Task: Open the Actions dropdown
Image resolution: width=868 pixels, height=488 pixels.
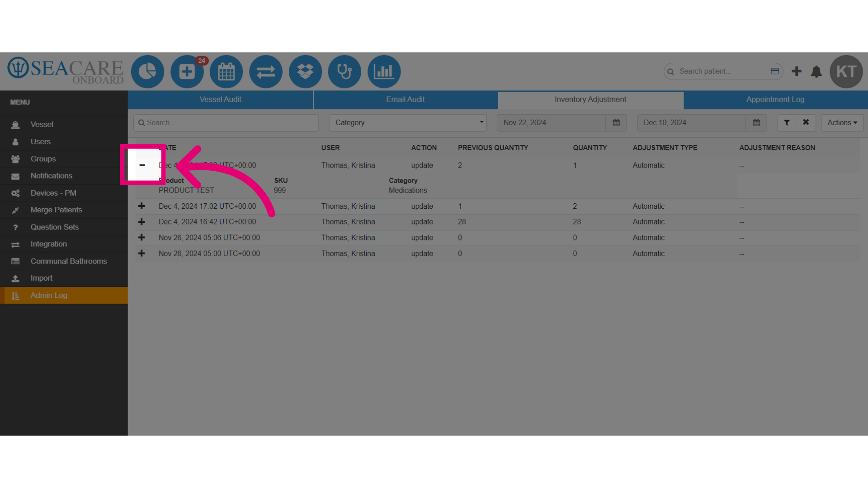Action: (x=842, y=122)
